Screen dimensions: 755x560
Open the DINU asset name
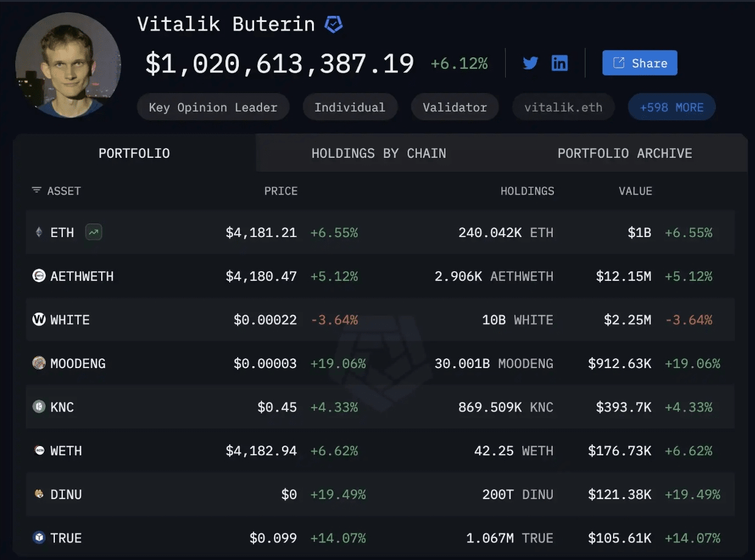(x=66, y=494)
